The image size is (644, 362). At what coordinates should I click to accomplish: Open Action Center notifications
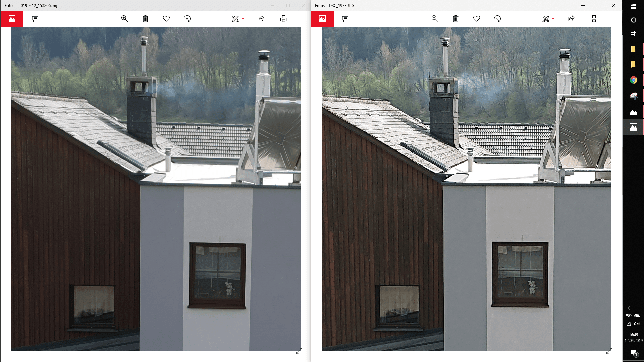[634, 353]
